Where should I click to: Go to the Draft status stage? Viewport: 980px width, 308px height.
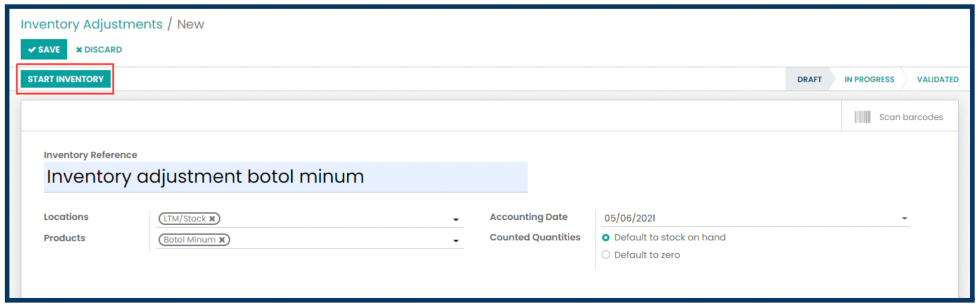(x=809, y=80)
